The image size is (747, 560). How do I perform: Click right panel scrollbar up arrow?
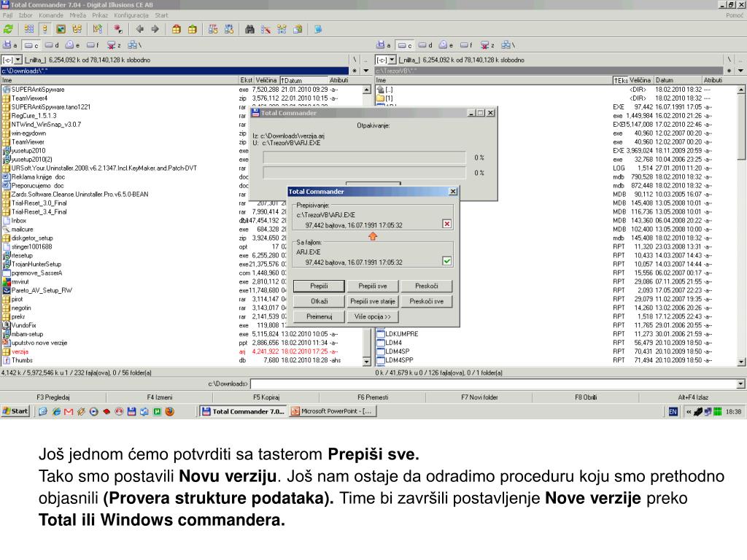point(741,90)
